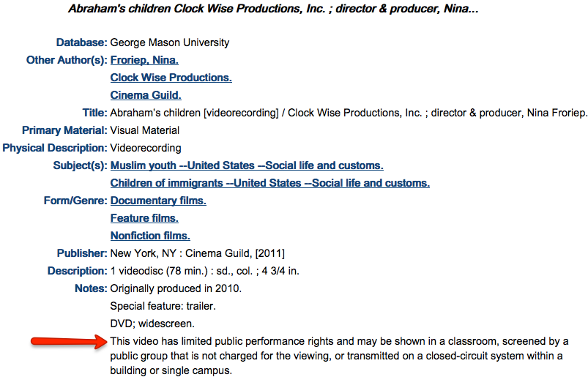Image resolution: width=588 pixels, height=377 pixels.
Task: Click the Physical Description field label
Action: tap(55, 148)
